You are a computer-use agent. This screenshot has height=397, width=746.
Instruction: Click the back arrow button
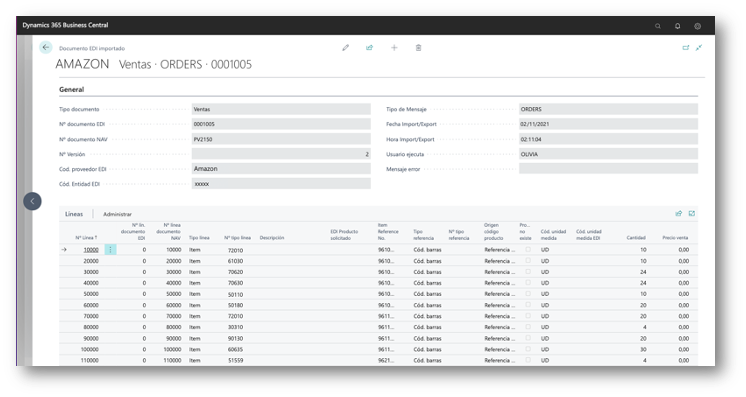[x=45, y=47]
